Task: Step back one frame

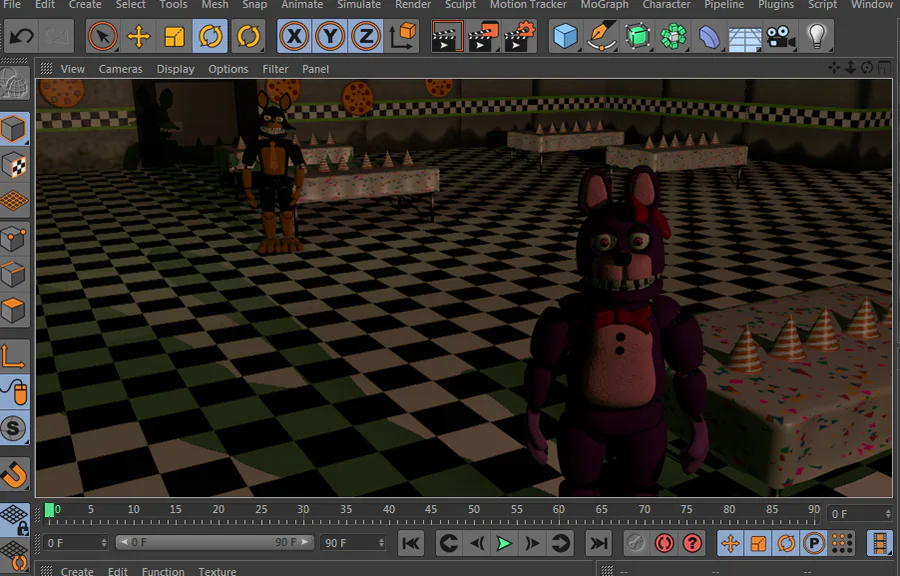Action: tap(476, 543)
